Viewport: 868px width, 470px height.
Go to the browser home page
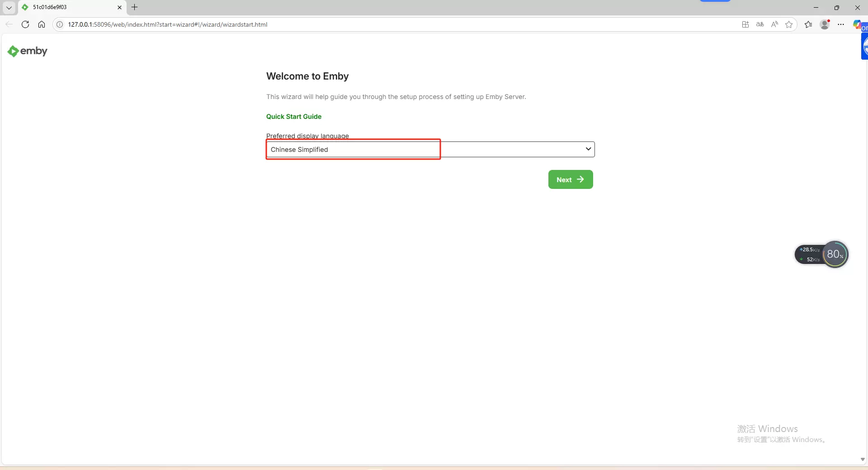pos(42,24)
